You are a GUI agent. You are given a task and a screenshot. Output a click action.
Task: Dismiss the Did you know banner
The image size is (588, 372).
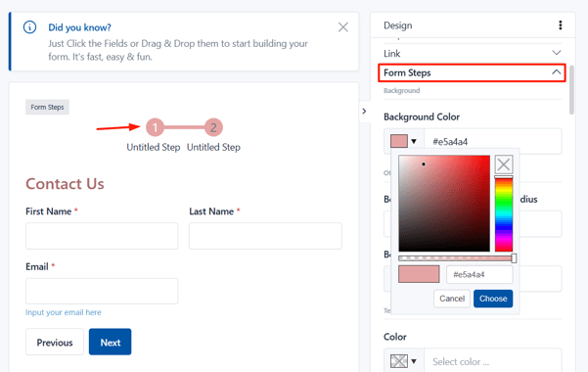(x=342, y=27)
